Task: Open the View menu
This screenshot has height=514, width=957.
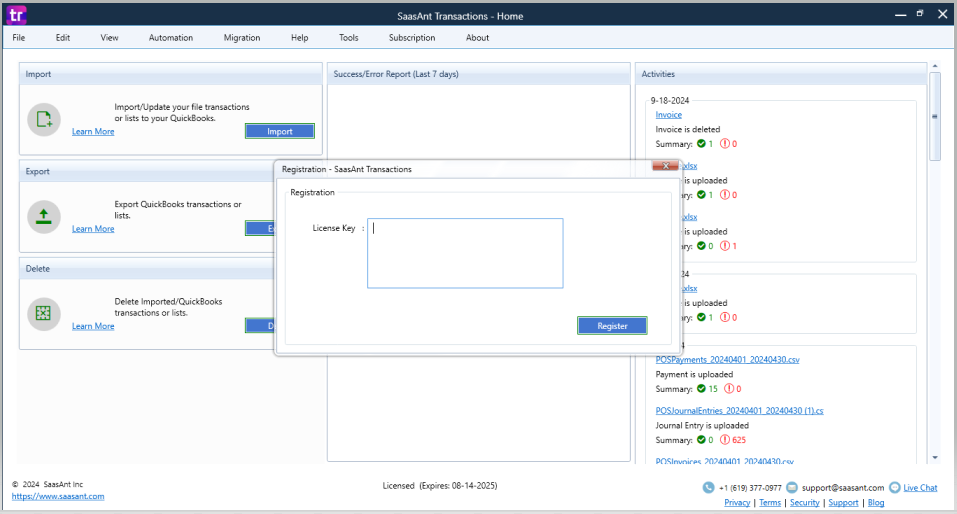Action: pos(109,37)
